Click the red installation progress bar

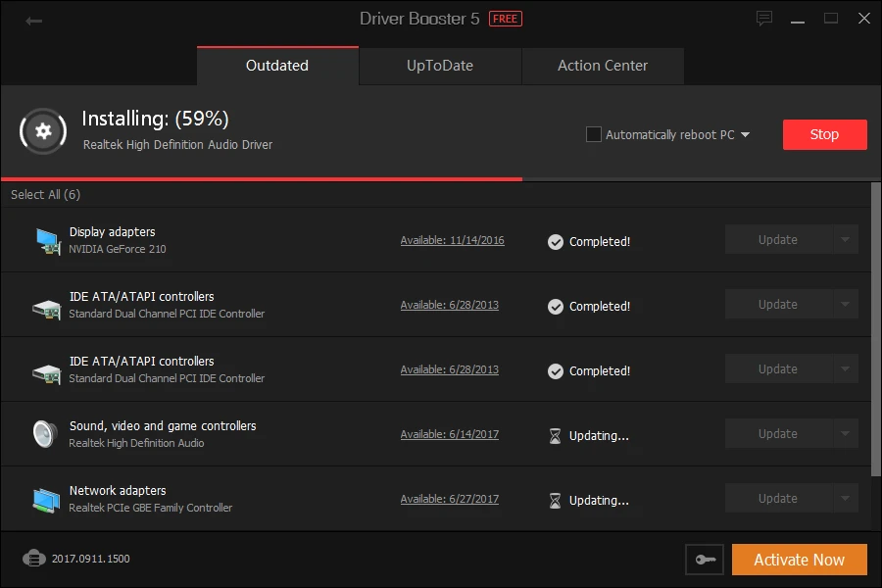click(260, 176)
